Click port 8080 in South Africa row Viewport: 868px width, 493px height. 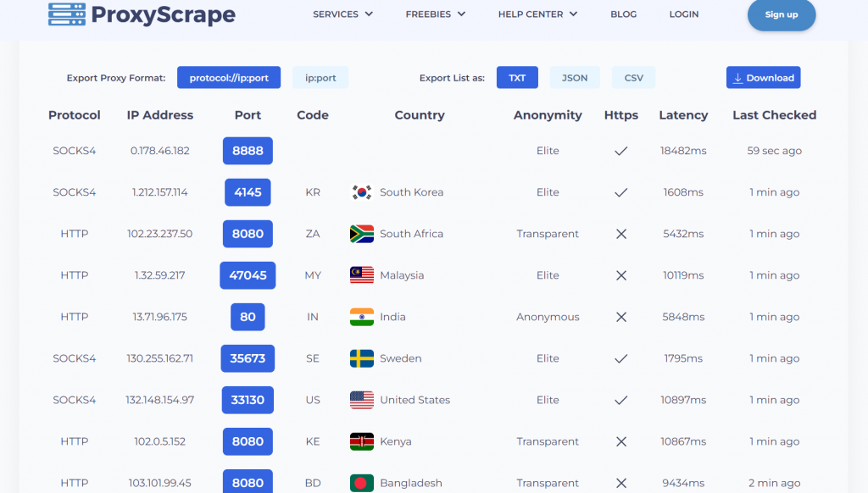(248, 234)
